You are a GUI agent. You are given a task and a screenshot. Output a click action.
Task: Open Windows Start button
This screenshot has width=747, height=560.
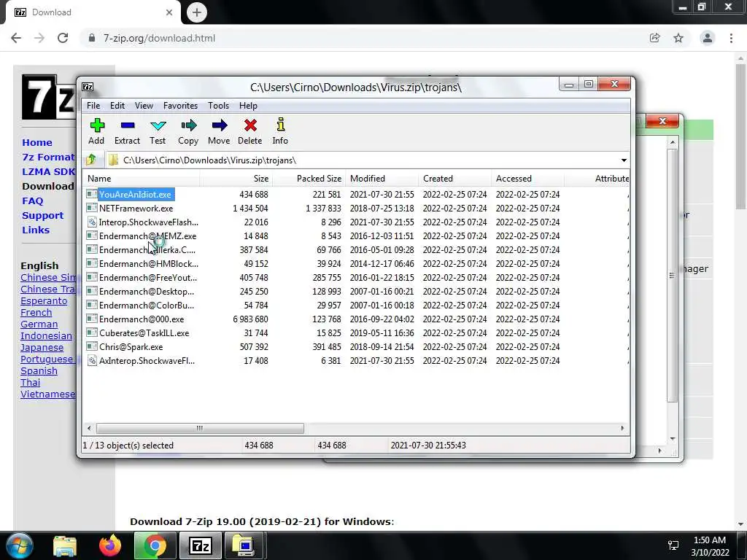click(x=19, y=545)
